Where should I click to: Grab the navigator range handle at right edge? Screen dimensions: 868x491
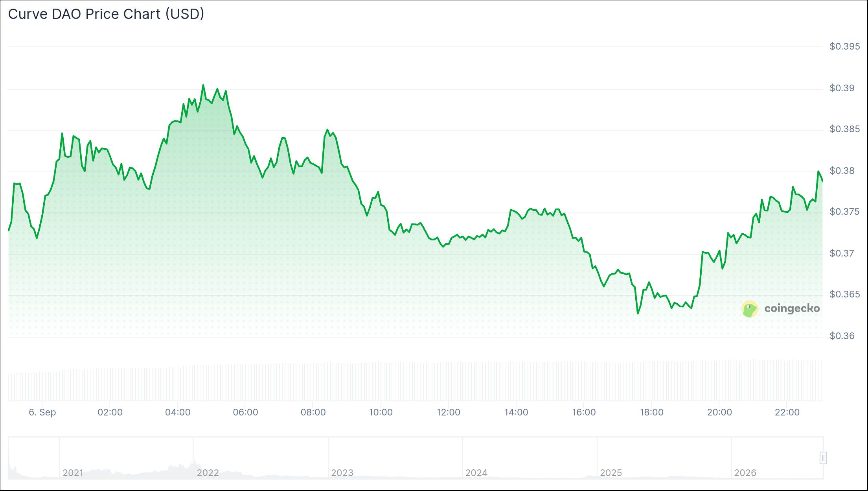click(x=823, y=458)
